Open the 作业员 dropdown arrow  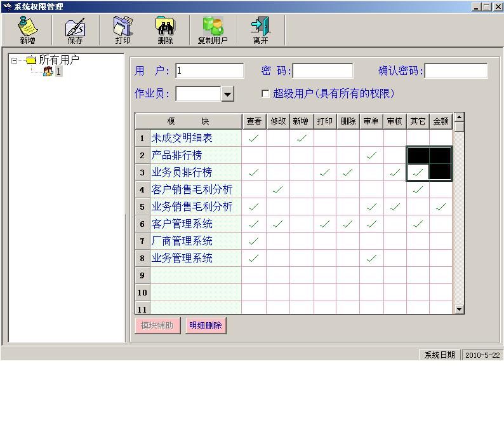pos(227,94)
